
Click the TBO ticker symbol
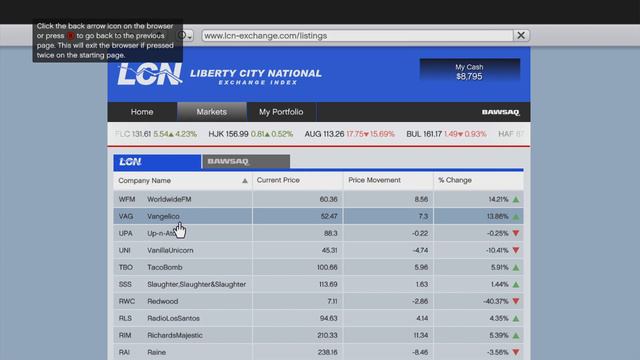coord(126,267)
